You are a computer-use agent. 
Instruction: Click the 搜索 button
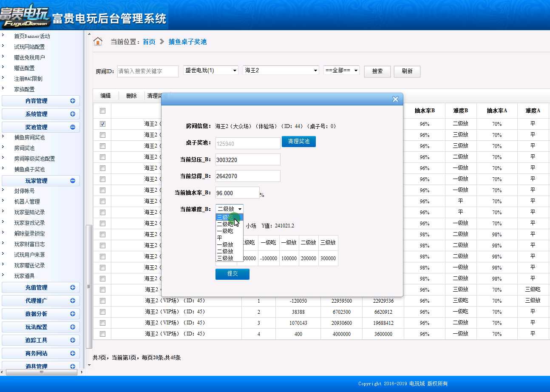tap(377, 71)
